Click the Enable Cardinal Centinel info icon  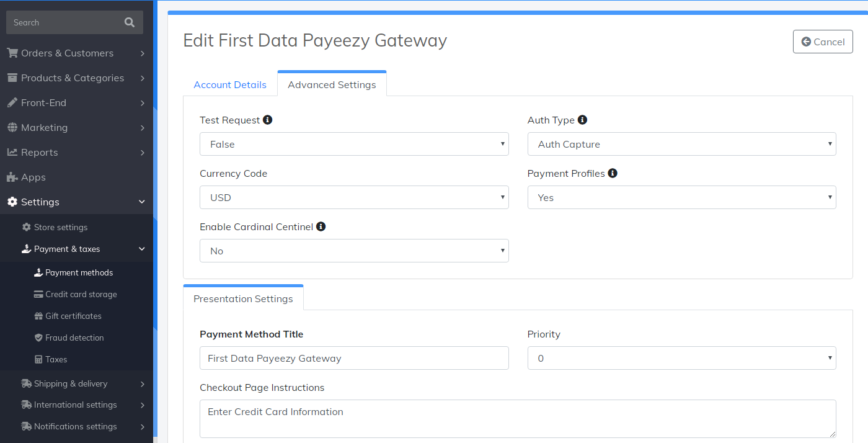pos(321,226)
